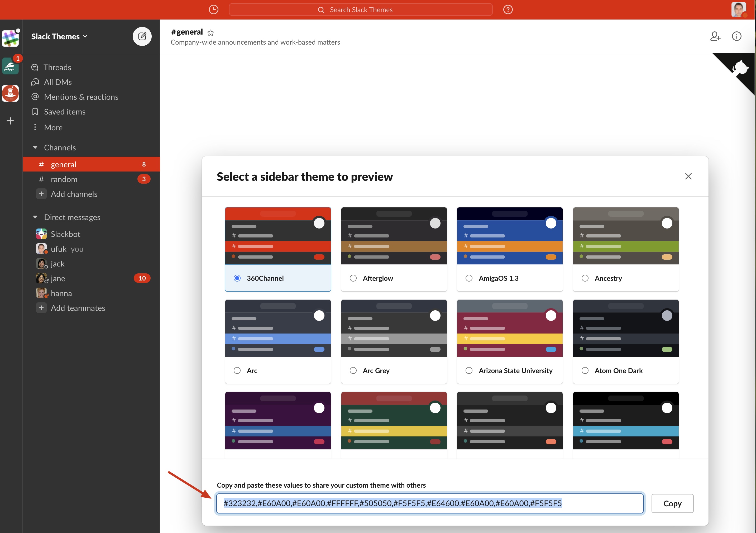Open direct message with jane
This screenshot has width=756, height=533.
(91, 278)
